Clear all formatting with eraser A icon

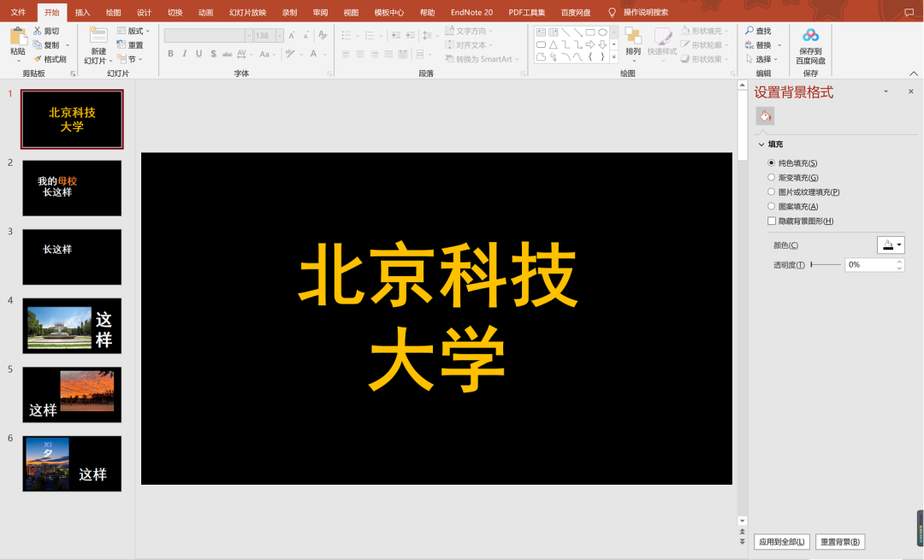coord(323,35)
